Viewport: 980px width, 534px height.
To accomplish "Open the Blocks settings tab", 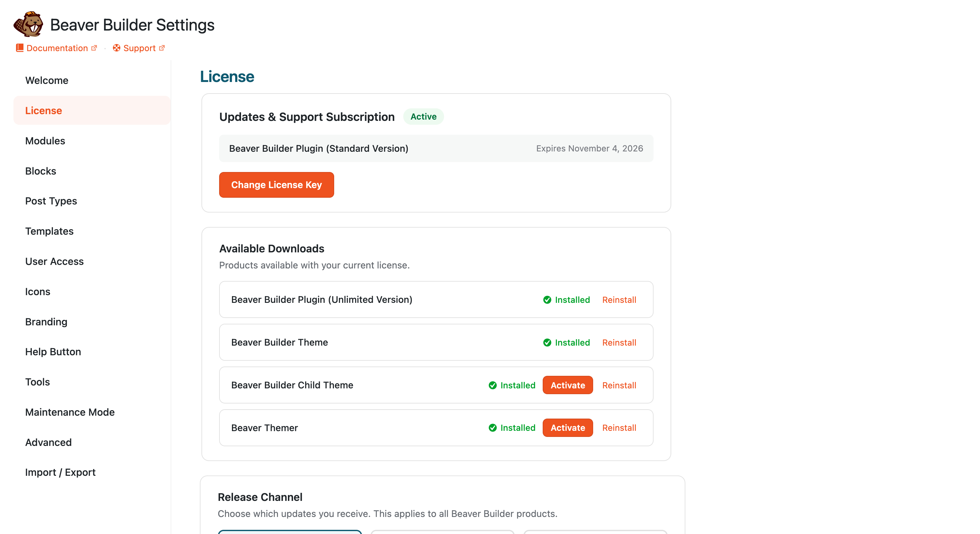I will pyautogui.click(x=92, y=171).
